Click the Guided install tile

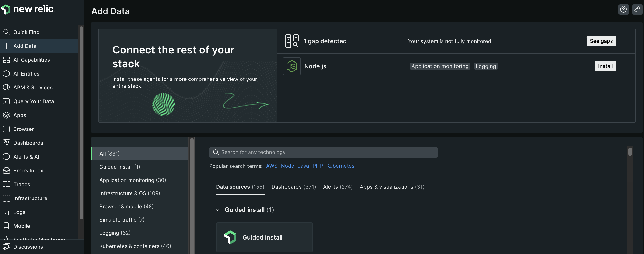[264, 237]
